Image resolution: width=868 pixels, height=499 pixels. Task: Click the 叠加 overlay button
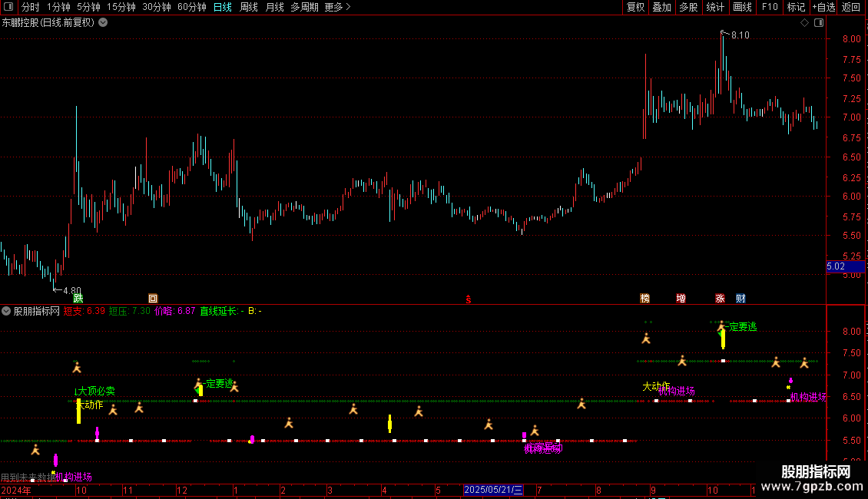(x=661, y=7)
